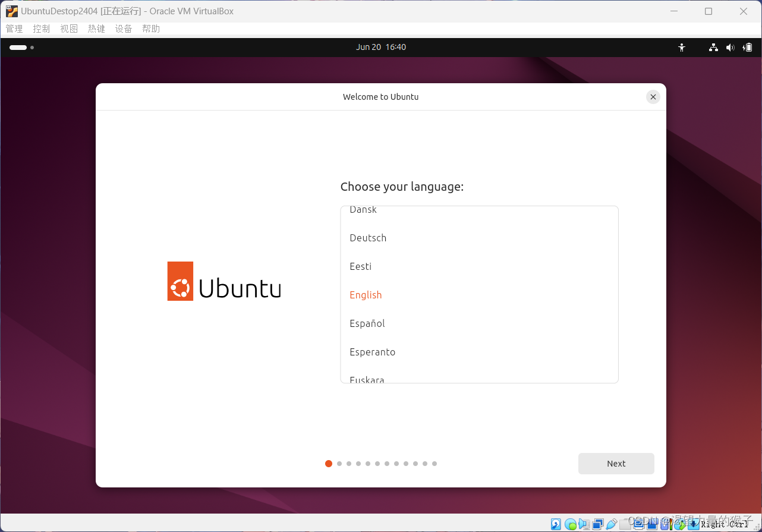Select Esperanto in the language list

point(479,352)
